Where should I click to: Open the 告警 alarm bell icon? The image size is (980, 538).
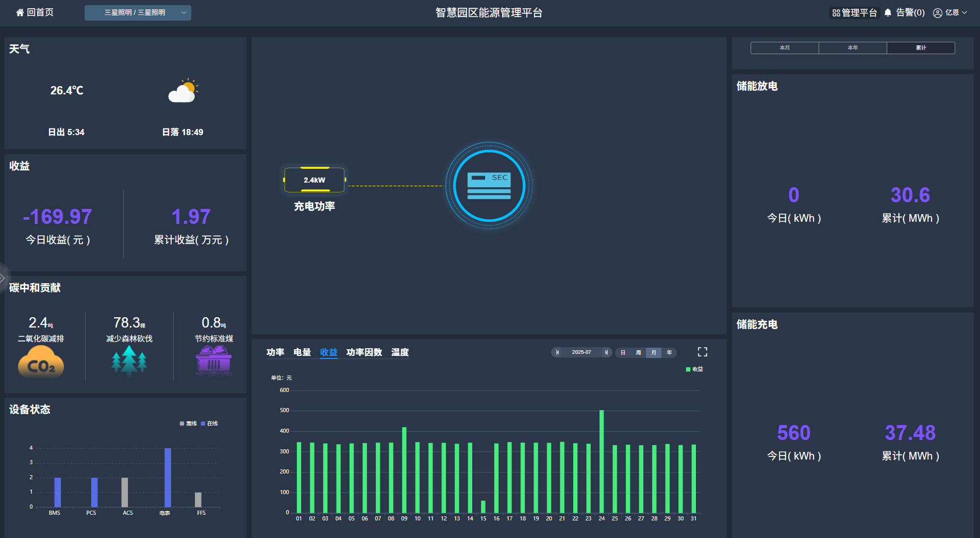(x=888, y=12)
